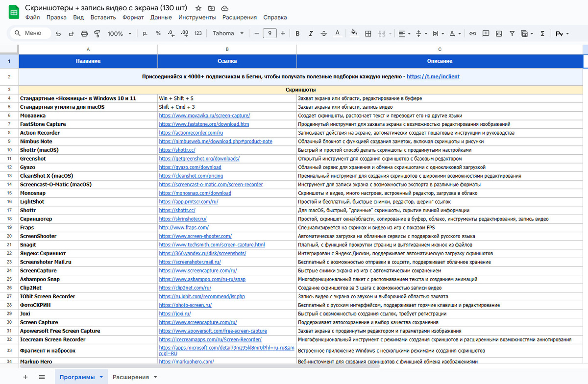Redo the last action
The height and width of the screenshot is (384, 588).
point(71,34)
